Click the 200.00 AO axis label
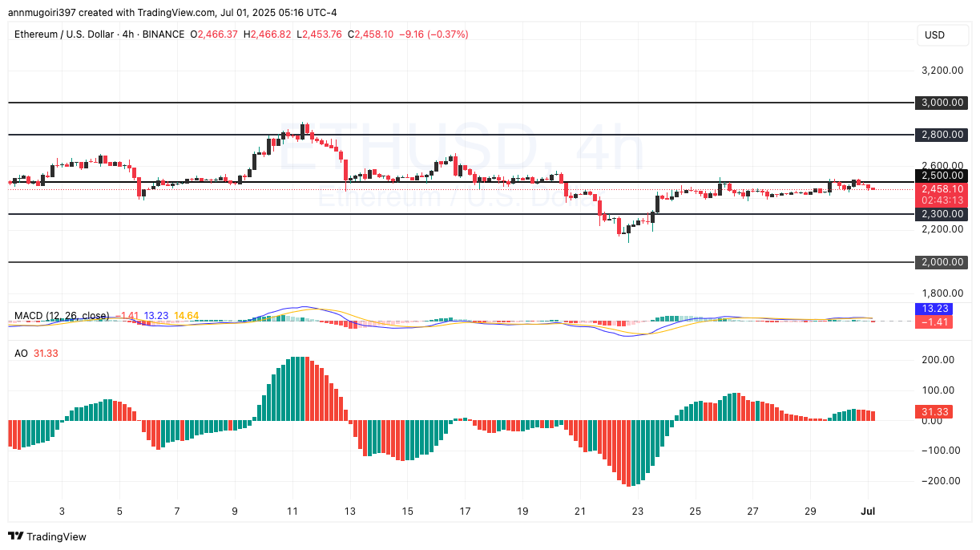The image size is (980, 550). coord(937,360)
